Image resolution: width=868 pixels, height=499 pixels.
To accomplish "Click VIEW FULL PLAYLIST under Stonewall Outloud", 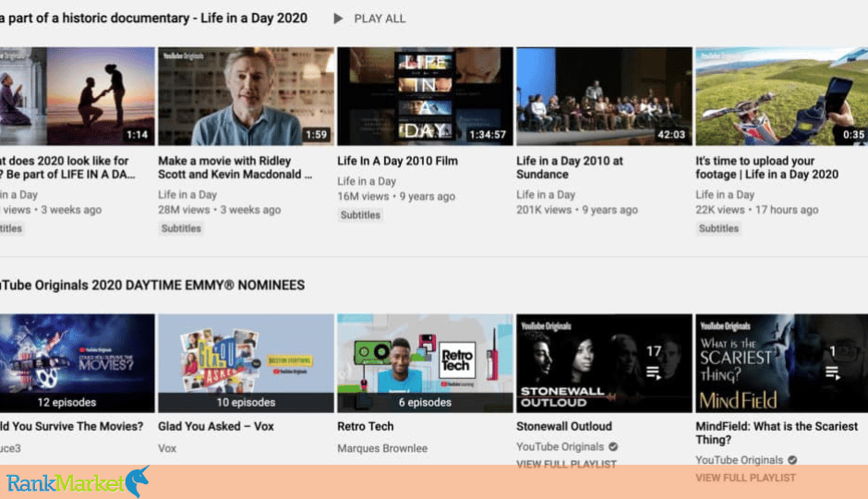I will click(x=566, y=464).
